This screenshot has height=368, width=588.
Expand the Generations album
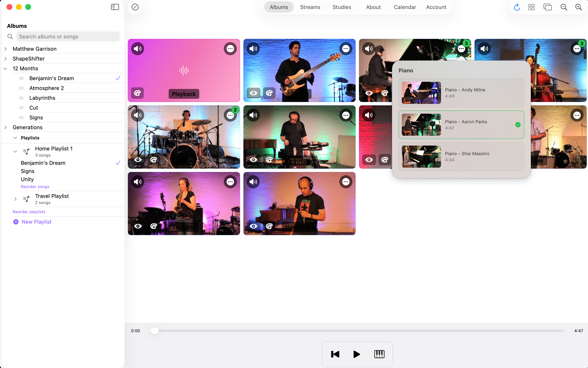(x=5, y=127)
